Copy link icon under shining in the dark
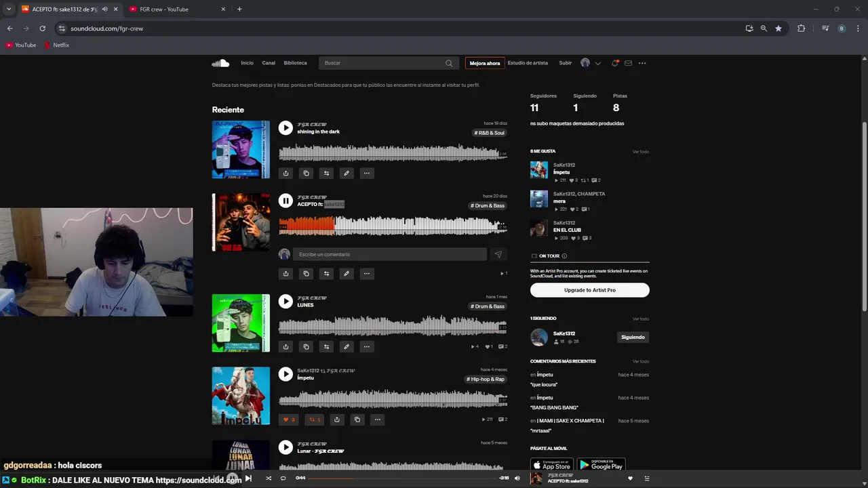The width and height of the screenshot is (868, 488). coord(306,174)
